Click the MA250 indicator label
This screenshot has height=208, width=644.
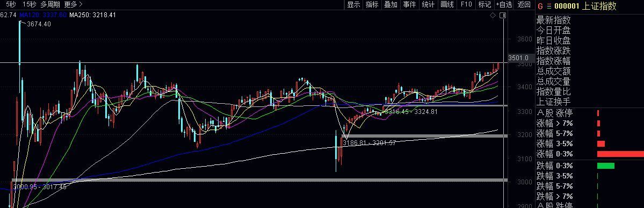[92, 15]
